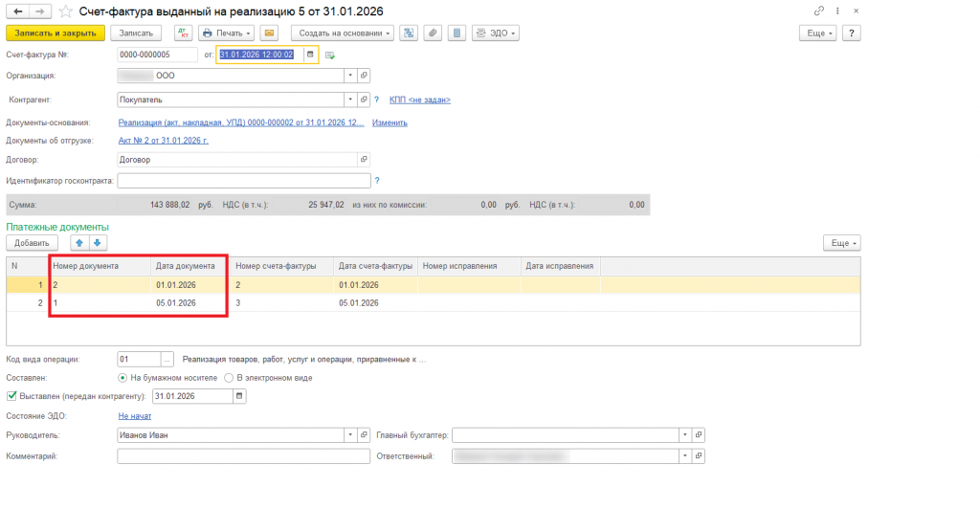Open related documents structure icon

pyautogui.click(x=409, y=33)
